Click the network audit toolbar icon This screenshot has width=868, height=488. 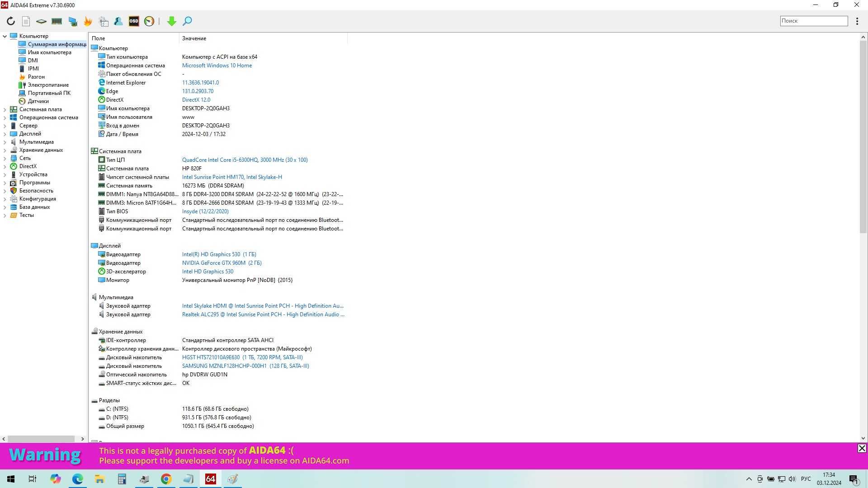72,21
